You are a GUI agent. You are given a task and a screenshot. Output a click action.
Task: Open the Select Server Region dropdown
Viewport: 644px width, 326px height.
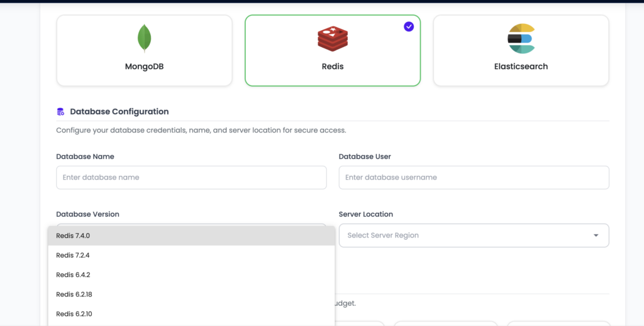click(x=474, y=236)
